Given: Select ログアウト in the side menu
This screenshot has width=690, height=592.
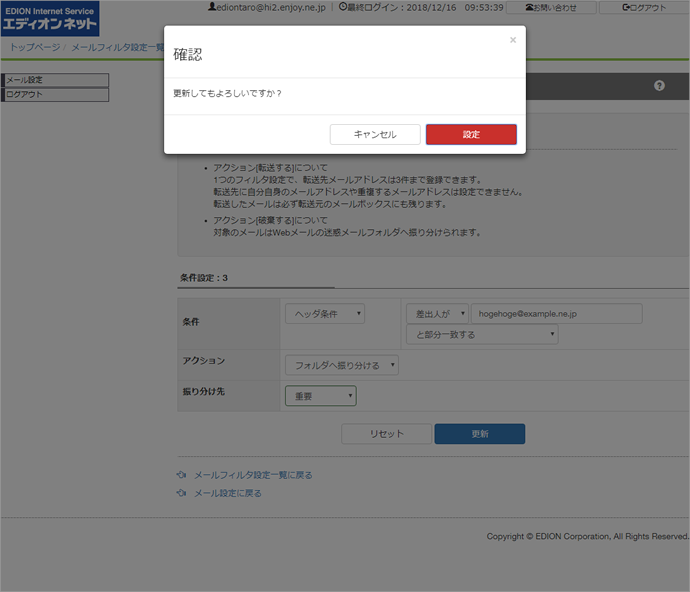Looking at the screenshot, I should [55, 95].
